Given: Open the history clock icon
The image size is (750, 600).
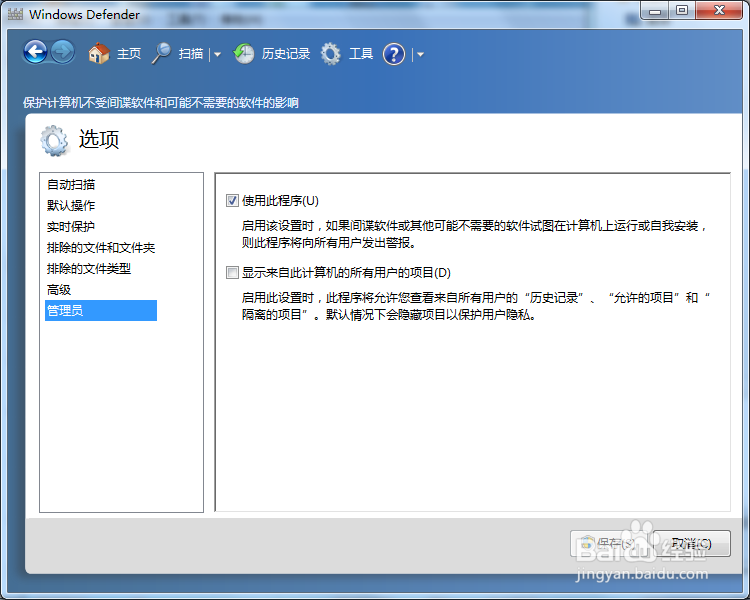Looking at the screenshot, I should 244,54.
